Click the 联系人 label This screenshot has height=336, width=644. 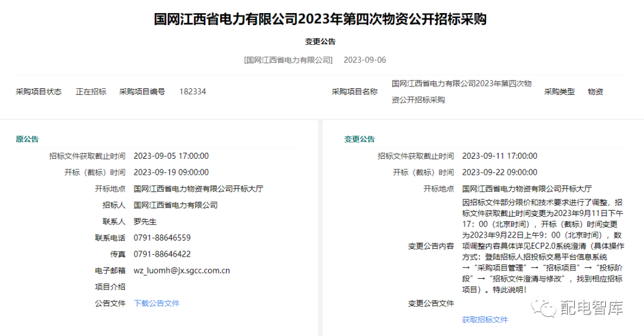click(x=114, y=221)
